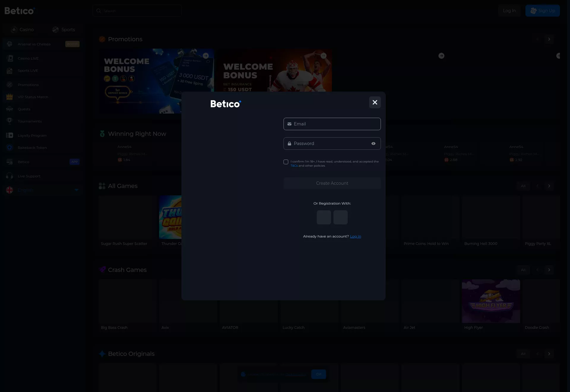570x392 pixels.
Task: Open the first Welcome Bonus banner arrow
Action: [x=206, y=56]
